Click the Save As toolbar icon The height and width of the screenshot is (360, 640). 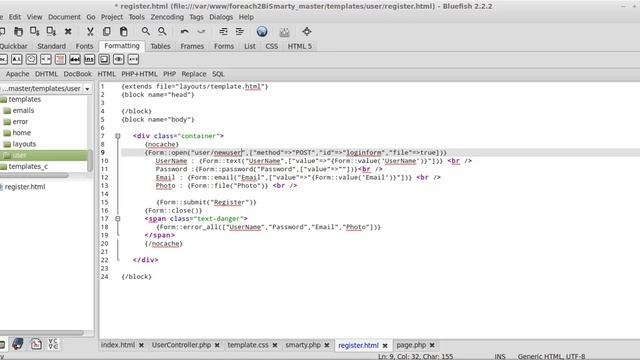click(x=51, y=31)
